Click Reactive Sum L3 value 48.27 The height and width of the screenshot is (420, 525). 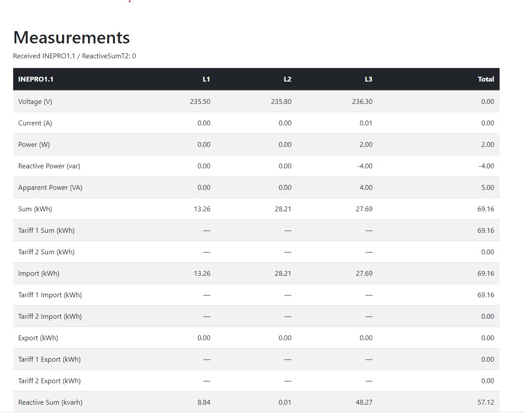click(364, 402)
